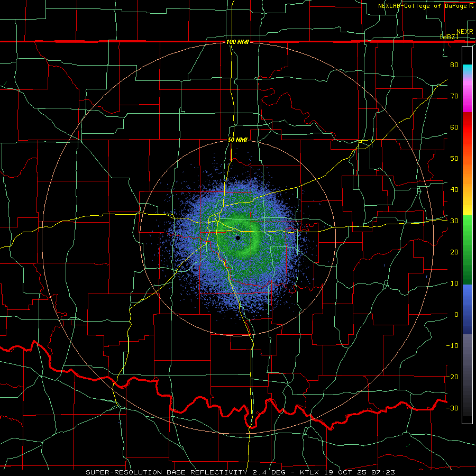Click the 10 value on the dBZ scale
This screenshot has height=476, width=476.
click(454, 283)
